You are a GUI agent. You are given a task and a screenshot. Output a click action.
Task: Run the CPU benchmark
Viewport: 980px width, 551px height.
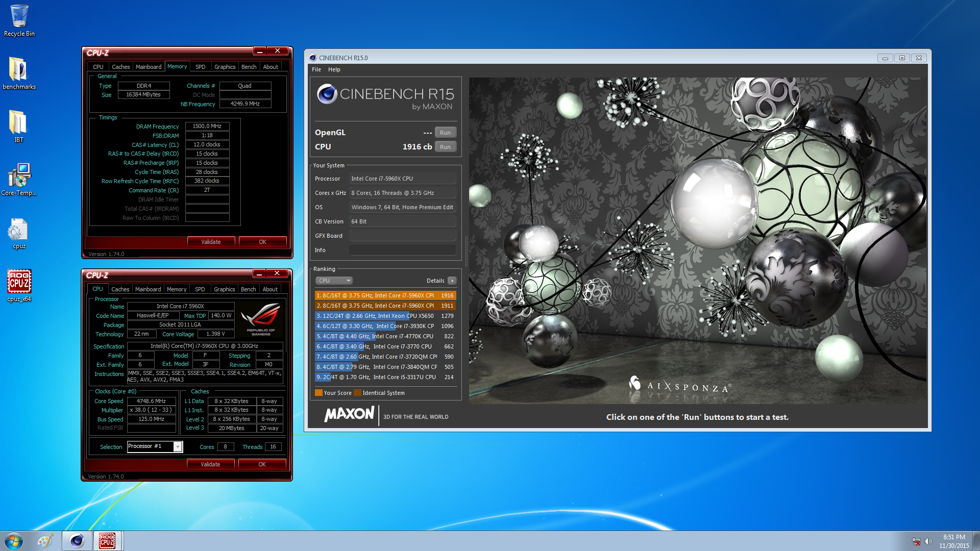(x=445, y=147)
